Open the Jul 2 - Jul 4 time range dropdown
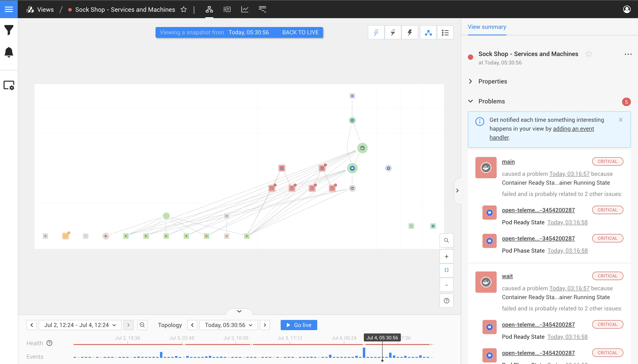The height and width of the screenshot is (364, 638). pyautogui.click(x=80, y=325)
